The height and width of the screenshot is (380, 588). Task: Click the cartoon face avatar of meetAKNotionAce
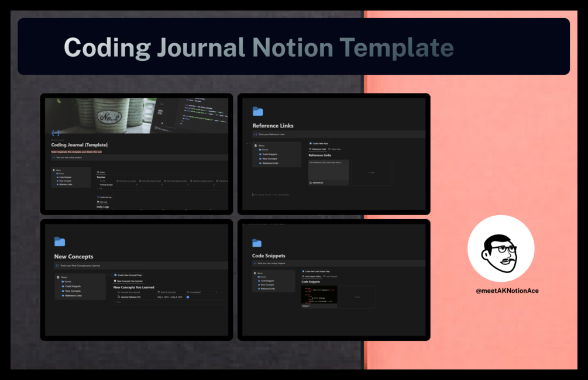point(501,248)
